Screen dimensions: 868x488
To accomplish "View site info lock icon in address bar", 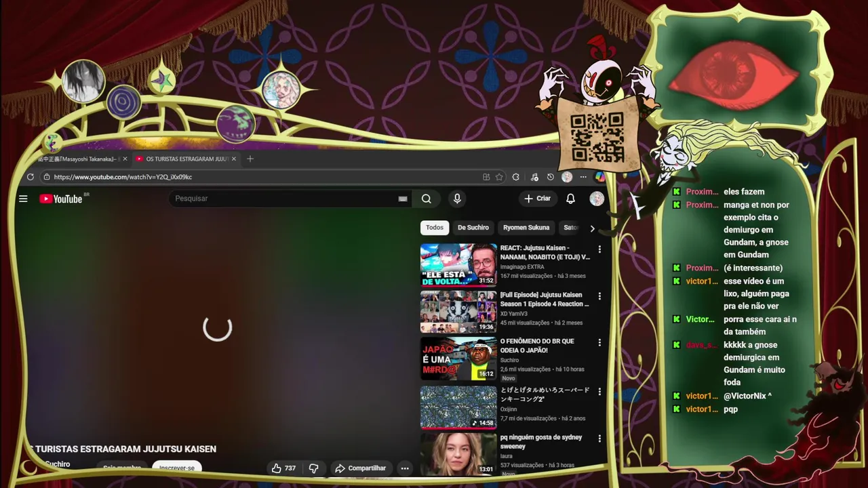I will point(46,177).
